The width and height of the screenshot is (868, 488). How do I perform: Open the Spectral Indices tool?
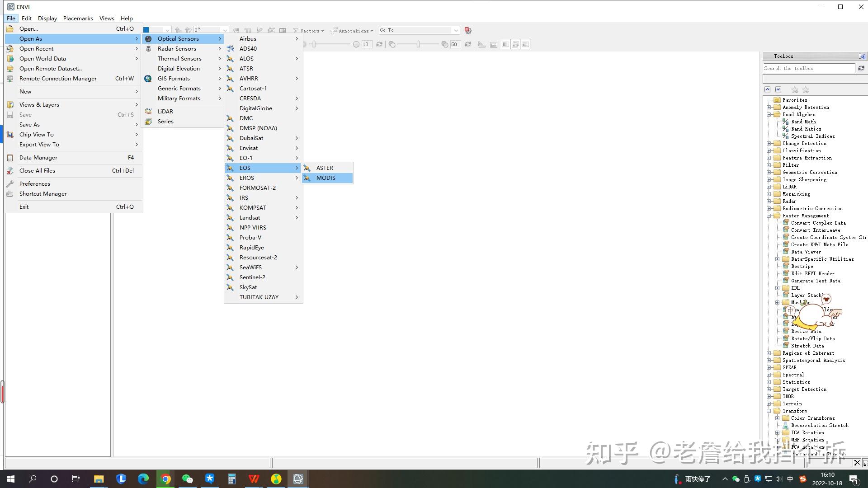813,136
